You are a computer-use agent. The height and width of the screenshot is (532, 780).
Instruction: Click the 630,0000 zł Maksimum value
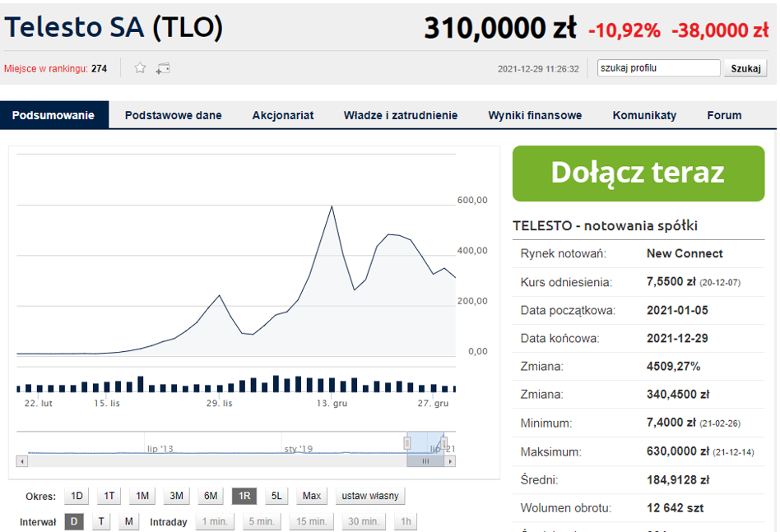click(677, 451)
